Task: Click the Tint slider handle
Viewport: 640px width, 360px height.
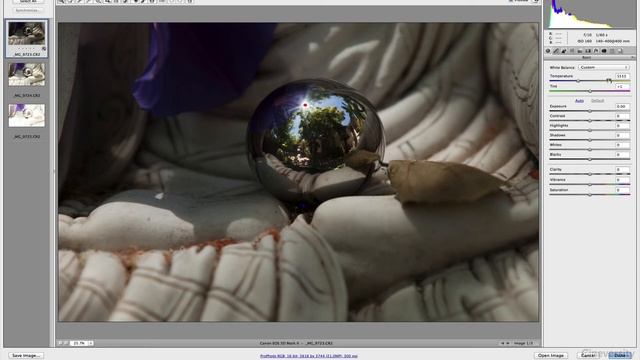Action: [590, 91]
